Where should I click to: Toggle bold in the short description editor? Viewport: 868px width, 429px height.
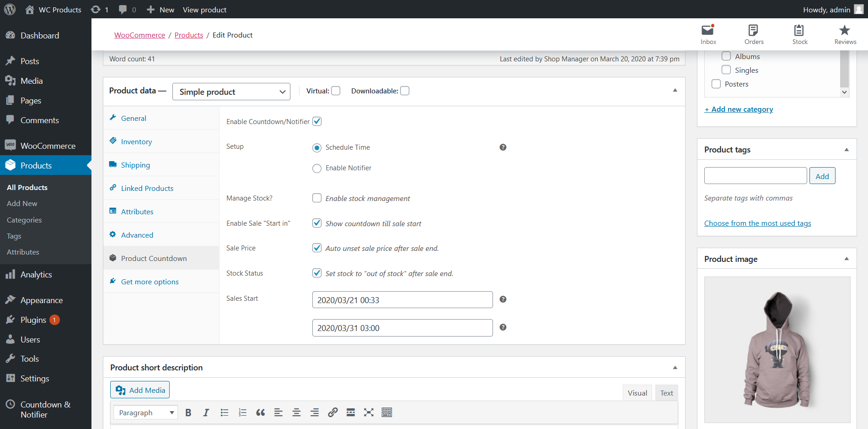(x=188, y=412)
